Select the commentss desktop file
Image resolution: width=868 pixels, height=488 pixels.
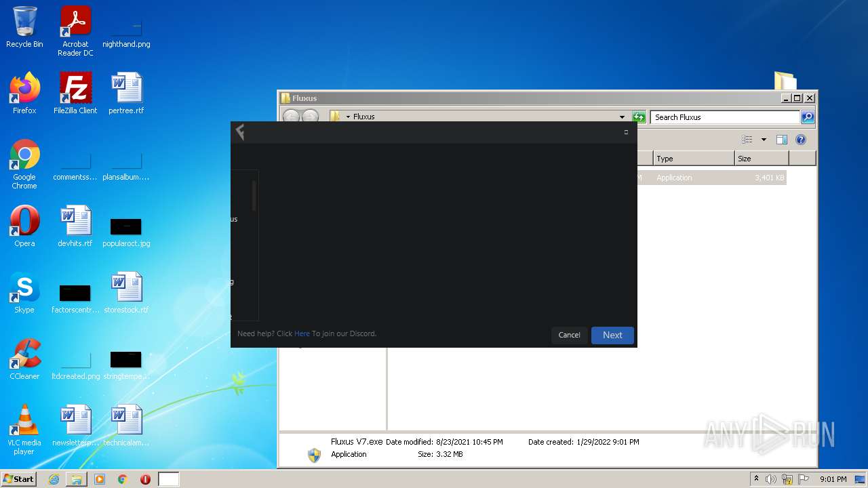[x=75, y=166]
